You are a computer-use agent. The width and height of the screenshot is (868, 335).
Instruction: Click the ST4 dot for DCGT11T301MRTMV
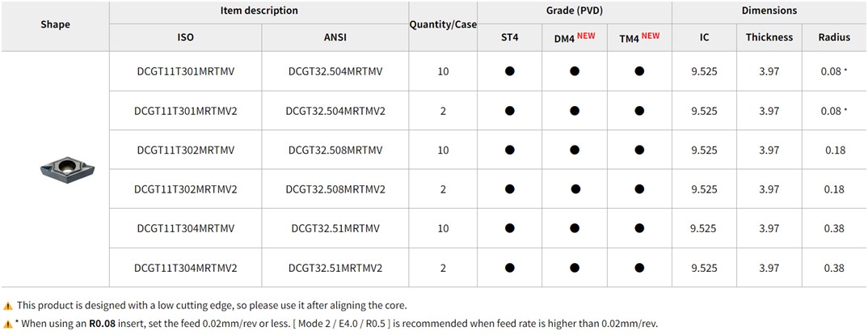click(510, 71)
